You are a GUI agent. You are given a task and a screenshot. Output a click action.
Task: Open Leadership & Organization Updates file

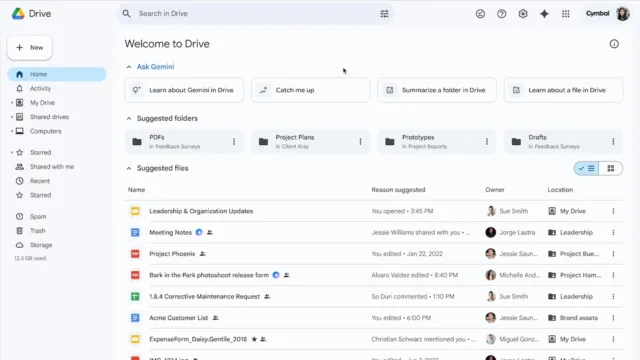201,211
